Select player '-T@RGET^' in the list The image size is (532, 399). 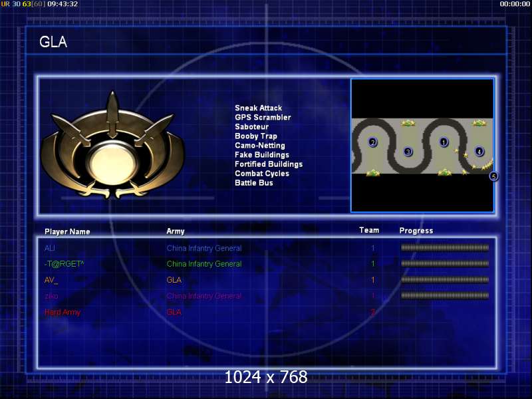click(x=64, y=263)
